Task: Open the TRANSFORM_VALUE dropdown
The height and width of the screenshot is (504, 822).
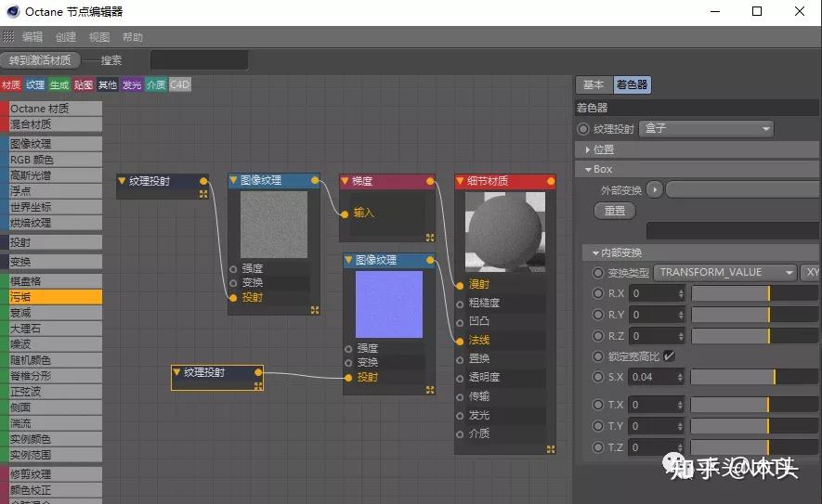Action: 724,273
